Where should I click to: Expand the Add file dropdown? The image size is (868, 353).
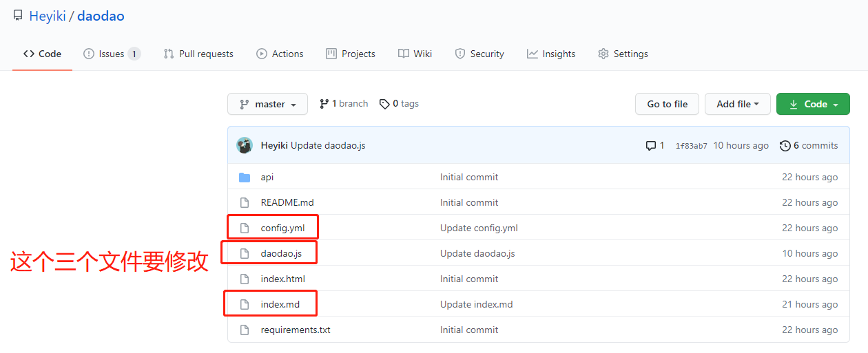pyautogui.click(x=737, y=105)
